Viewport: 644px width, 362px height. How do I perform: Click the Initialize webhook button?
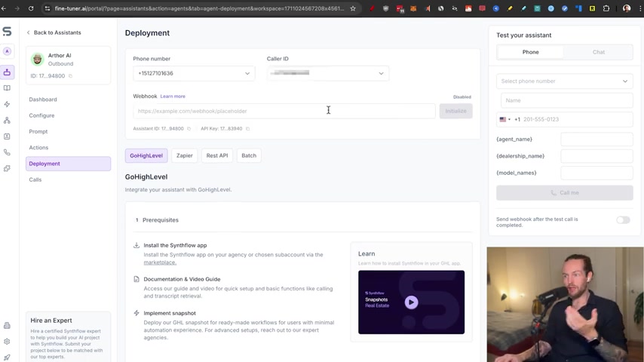(x=455, y=111)
